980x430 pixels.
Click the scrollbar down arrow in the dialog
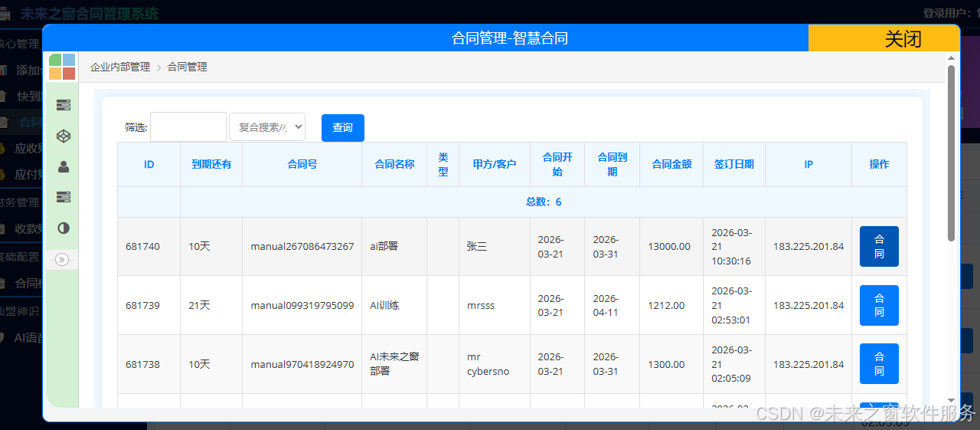[x=952, y=400]
